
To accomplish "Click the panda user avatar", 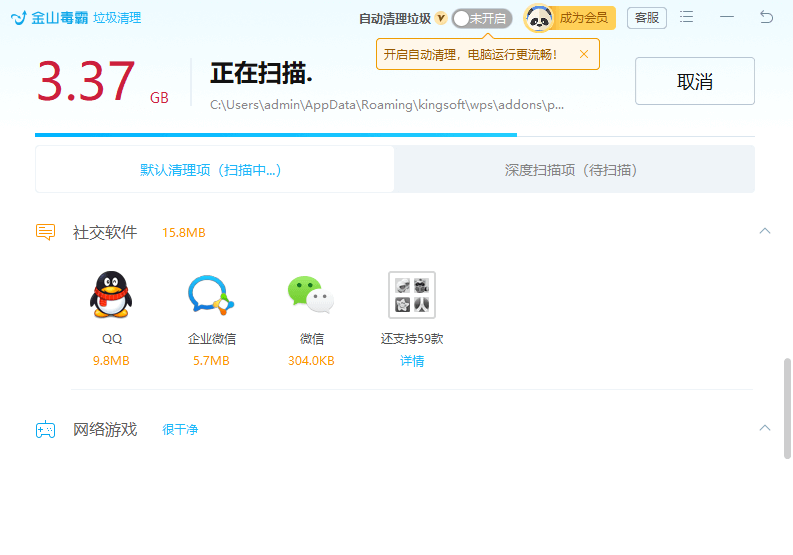I will (x=539, y=18).
